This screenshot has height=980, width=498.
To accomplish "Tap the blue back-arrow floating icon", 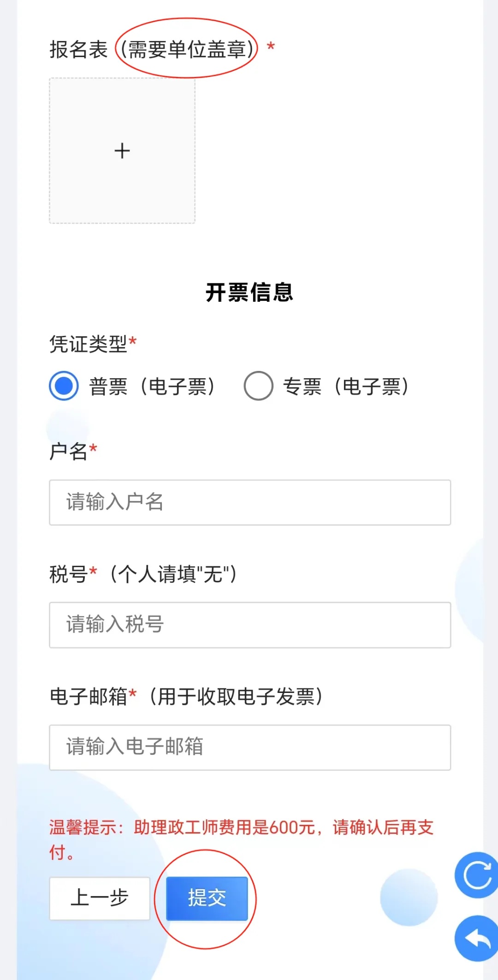I will tap(477, 938).
